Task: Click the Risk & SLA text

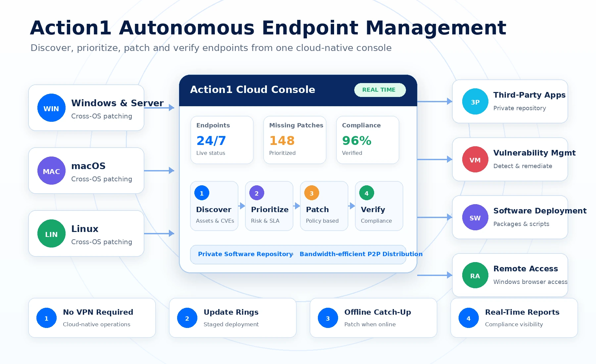Action: point(265,221)
